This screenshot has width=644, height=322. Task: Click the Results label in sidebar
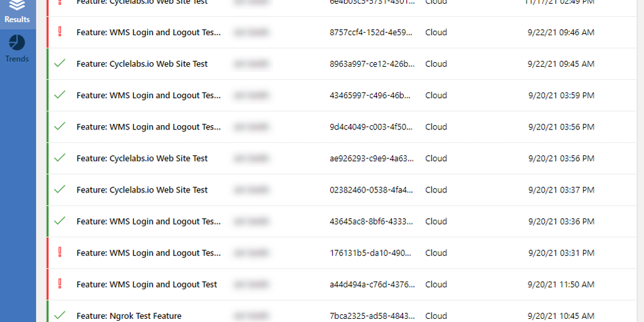tap(17, 19)
